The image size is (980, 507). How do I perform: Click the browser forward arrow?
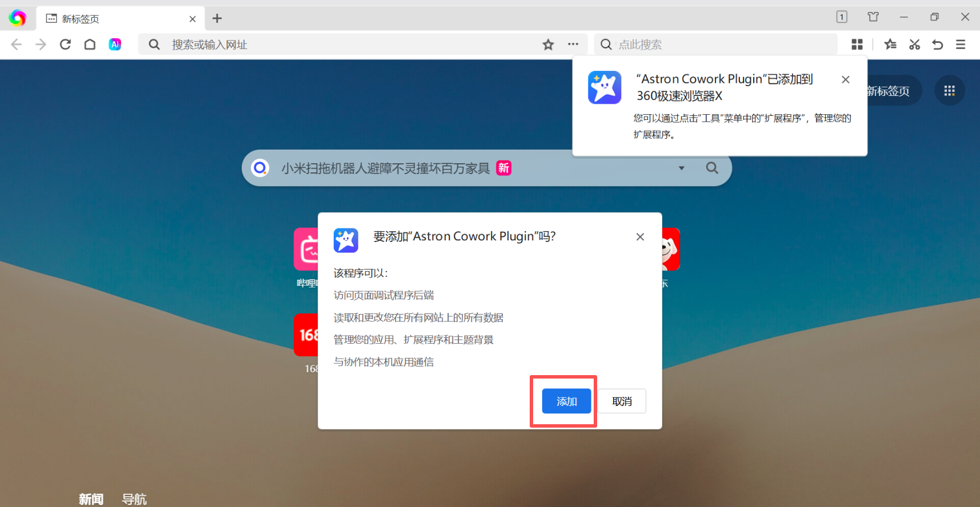[41, 45]
